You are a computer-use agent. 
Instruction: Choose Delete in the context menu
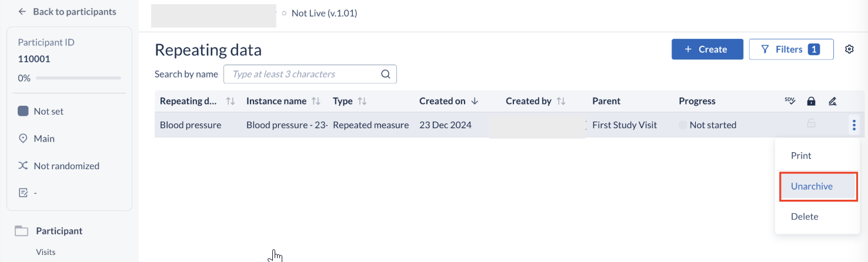[x=804, y=217]
